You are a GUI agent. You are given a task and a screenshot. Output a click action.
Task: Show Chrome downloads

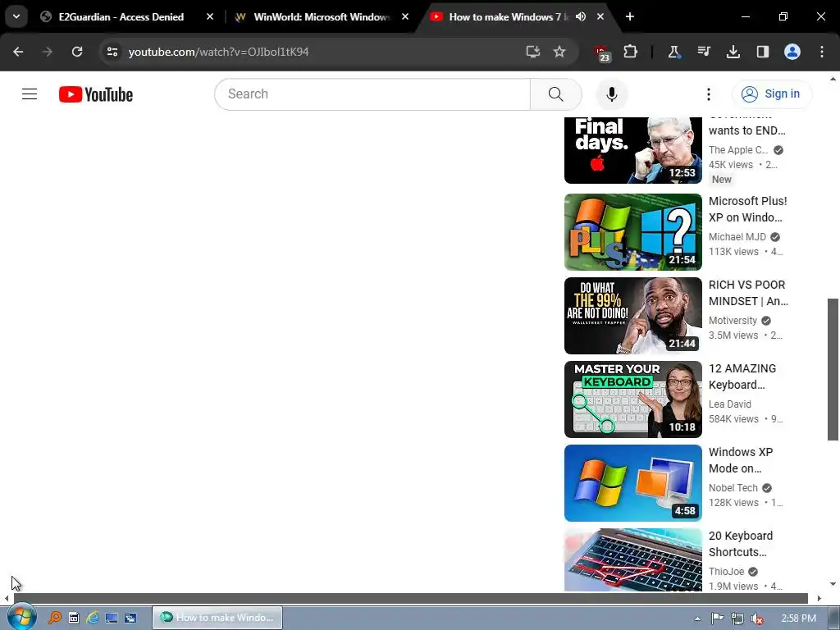[733, 52]
